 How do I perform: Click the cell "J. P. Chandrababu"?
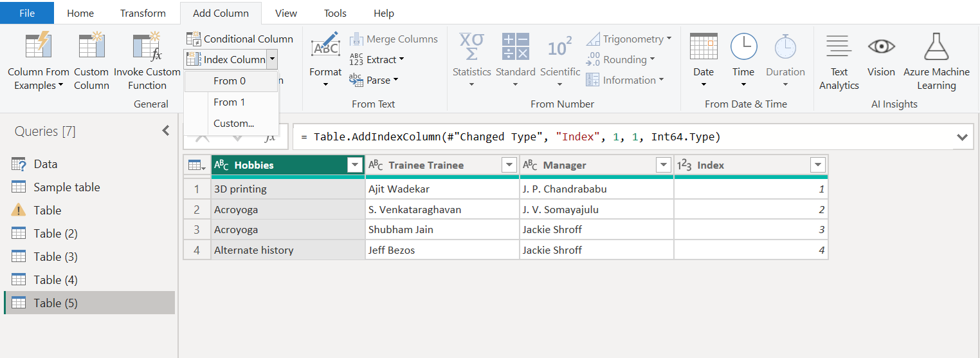597,189
